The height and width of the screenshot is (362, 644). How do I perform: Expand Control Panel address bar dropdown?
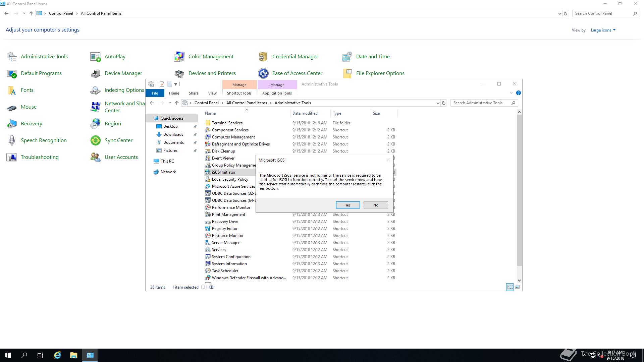coord(559,14)
